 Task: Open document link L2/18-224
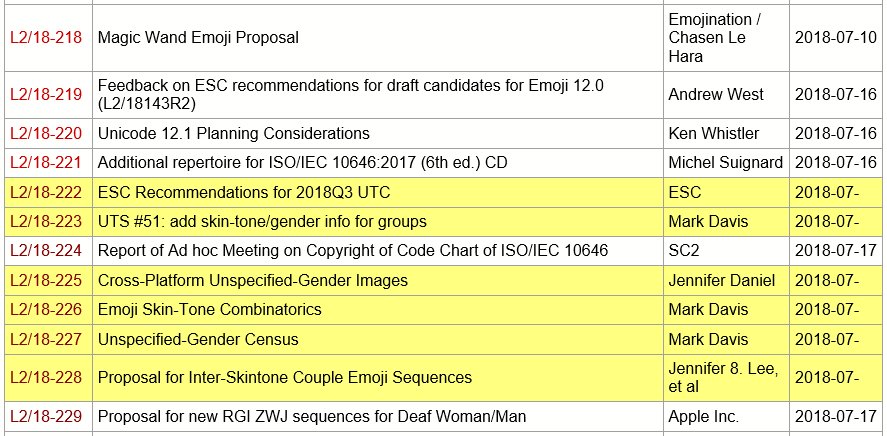tap(46, 251)
